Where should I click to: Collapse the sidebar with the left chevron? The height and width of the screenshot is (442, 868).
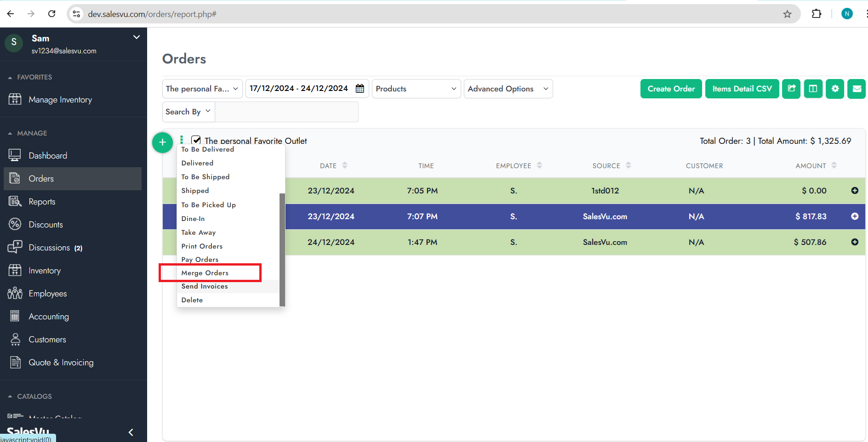point(131,432)
